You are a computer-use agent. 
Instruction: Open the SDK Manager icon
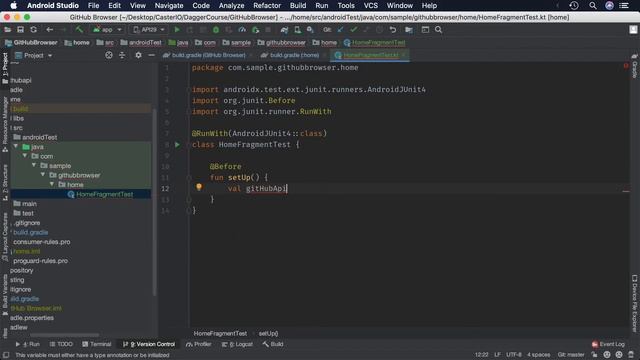[310, 30]
